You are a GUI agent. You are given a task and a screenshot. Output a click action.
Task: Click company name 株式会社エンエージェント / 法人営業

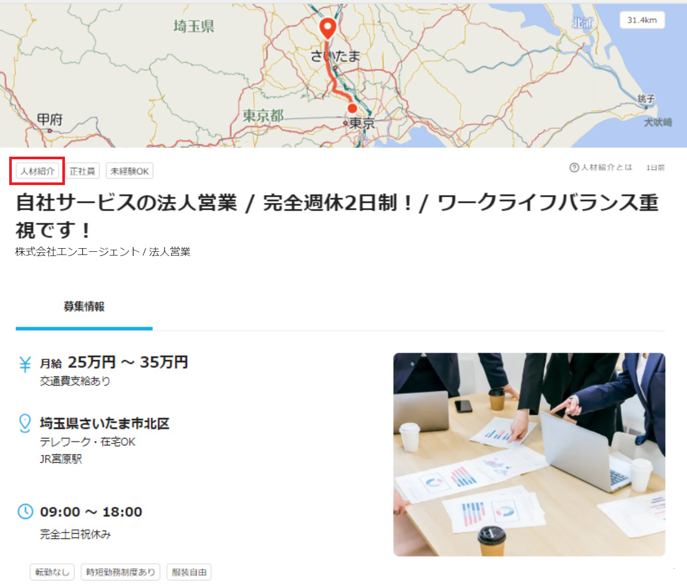[x=103, y=252]
